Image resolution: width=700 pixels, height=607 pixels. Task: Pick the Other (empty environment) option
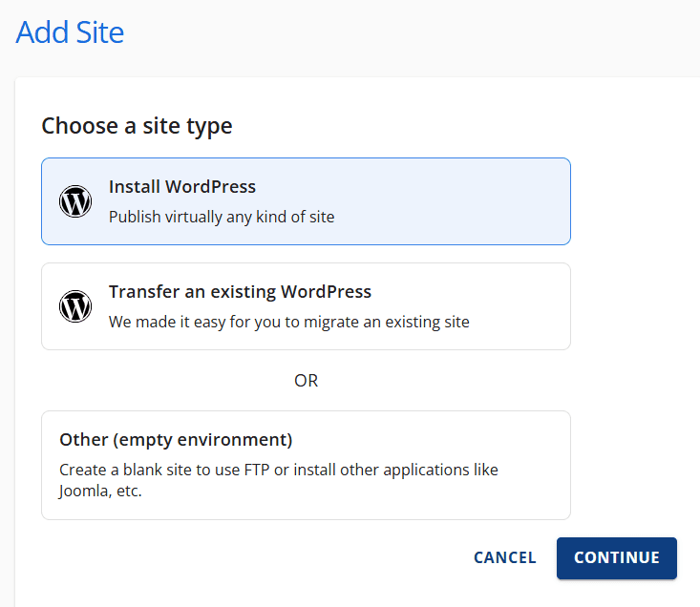pos(306,465)
